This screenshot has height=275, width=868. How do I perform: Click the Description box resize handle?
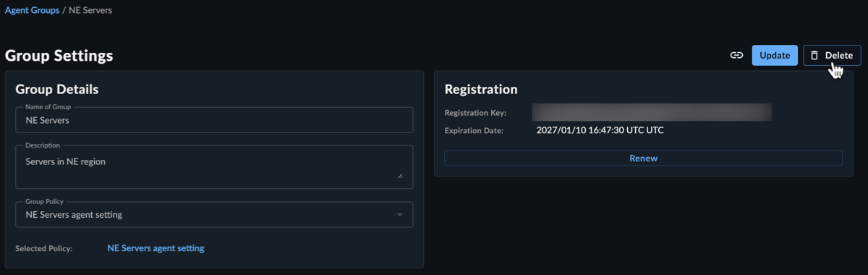[x=400, y=175]
